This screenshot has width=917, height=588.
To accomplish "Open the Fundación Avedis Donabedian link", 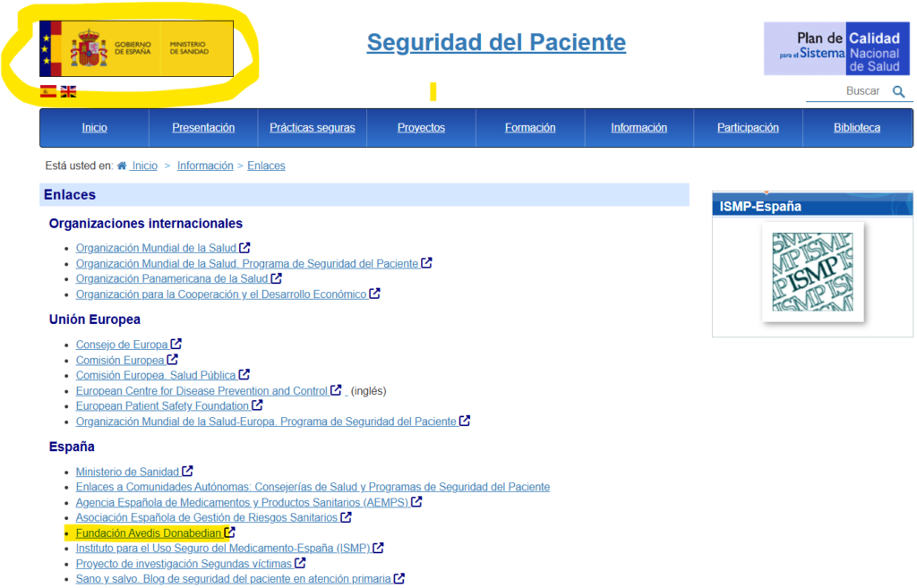I will click(149, 532).
